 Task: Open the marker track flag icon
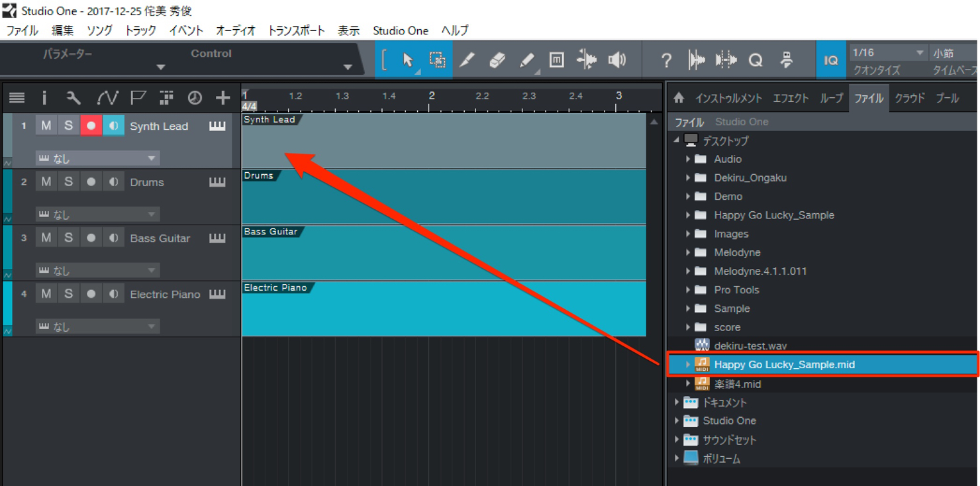tap(137, 98)
